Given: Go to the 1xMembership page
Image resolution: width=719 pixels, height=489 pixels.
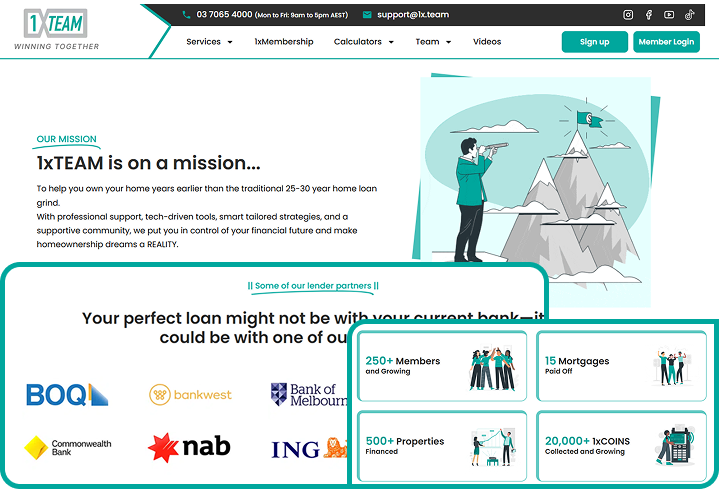Looking at the screenshot, I should tap(284, 42).
